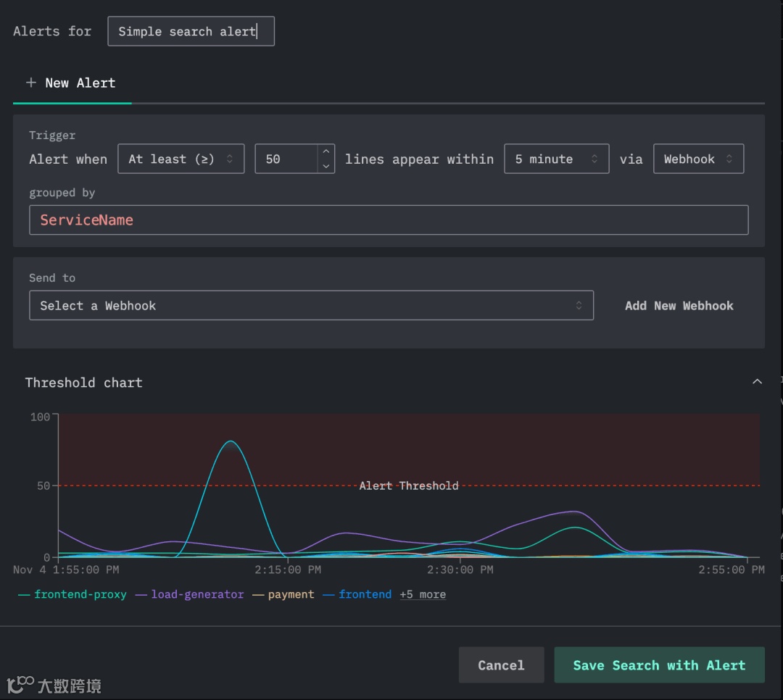Increase threshold with the up stepper arrow
This screenshot has height=700, width=783.
point(326,151)
